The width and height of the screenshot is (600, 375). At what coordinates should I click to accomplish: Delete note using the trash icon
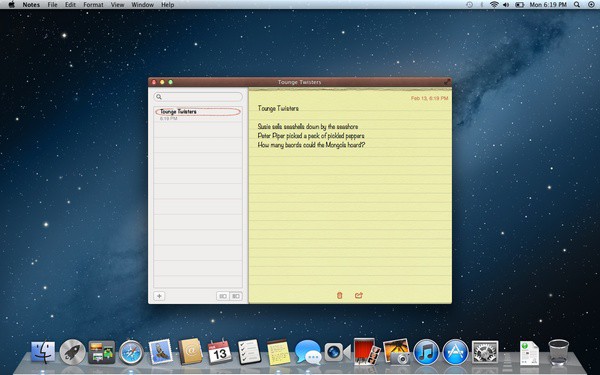point(339,295)
